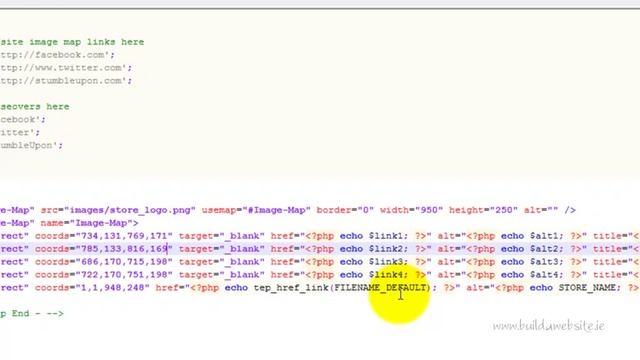Click coords value 785,133,816,169

[x=124, y=249]
